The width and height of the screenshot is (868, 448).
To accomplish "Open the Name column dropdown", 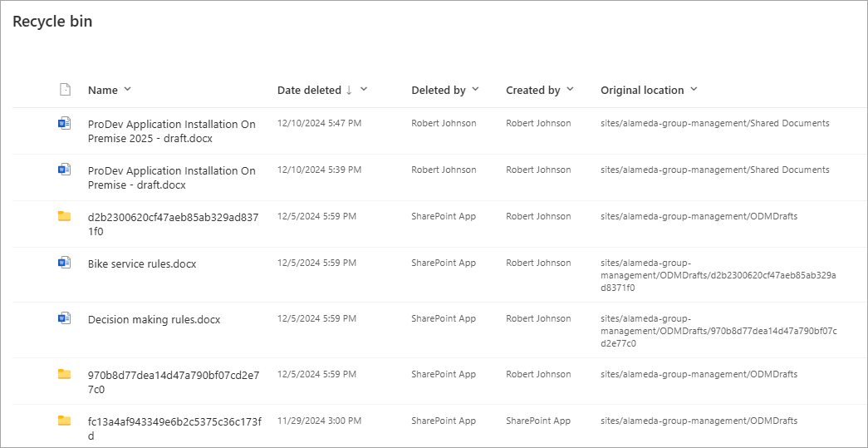I will (x=128, y=89).
